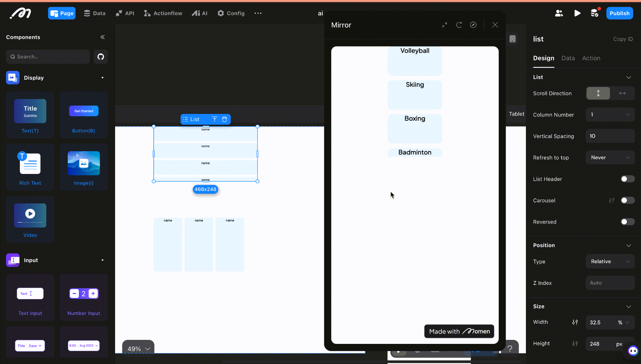The image size is (641, 364).
Task: Turn on the Carousel toggle
Action: tap(627, 200)
